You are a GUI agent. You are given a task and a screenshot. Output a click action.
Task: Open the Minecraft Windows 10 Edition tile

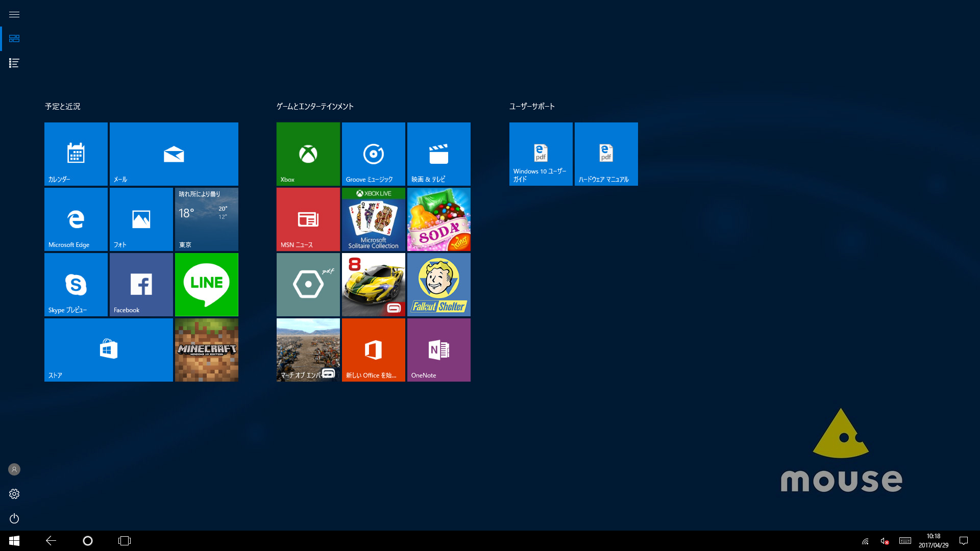pyautogui.click(x=206, y=349)
